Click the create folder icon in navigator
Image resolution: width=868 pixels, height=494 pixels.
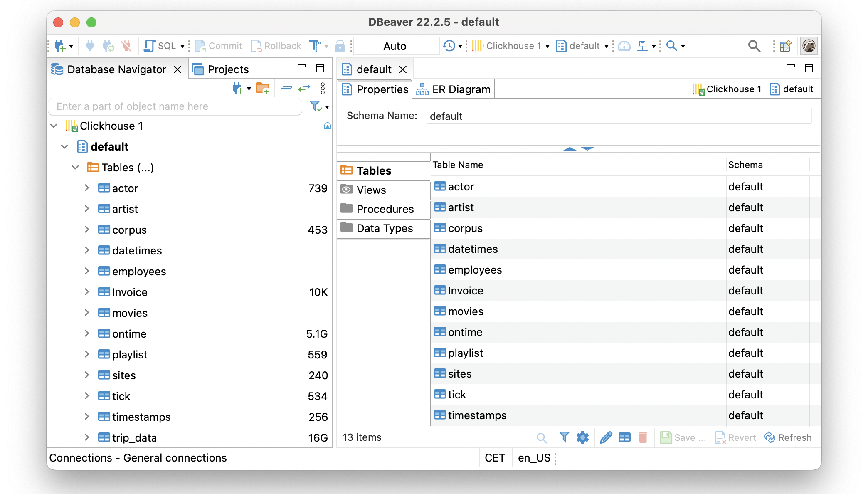pyautogui.click(x=263, y=88)
